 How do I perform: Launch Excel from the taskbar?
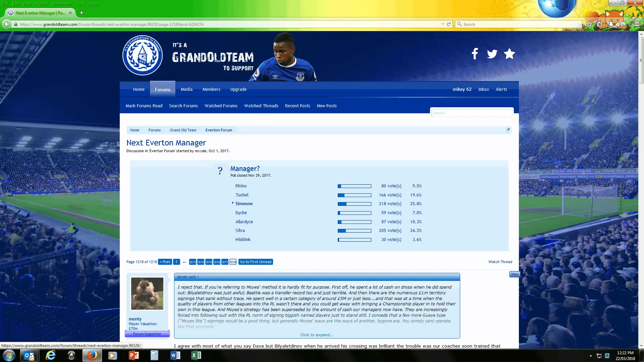(196, 355)
